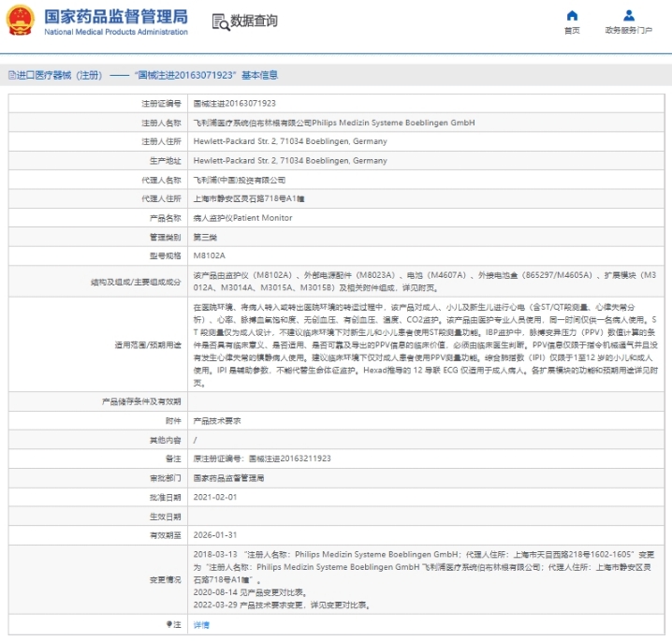The image size is (672, 641).
Task: Click registration number 国械注进20163071923 value
Action: coord(234,103)
